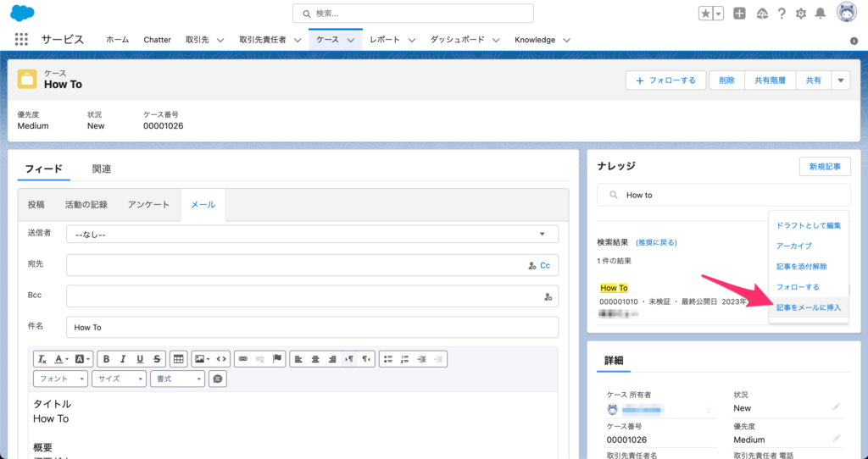868x459 pixels.
Task: Click the Cc link in the To field
Action: pos(545,265)
